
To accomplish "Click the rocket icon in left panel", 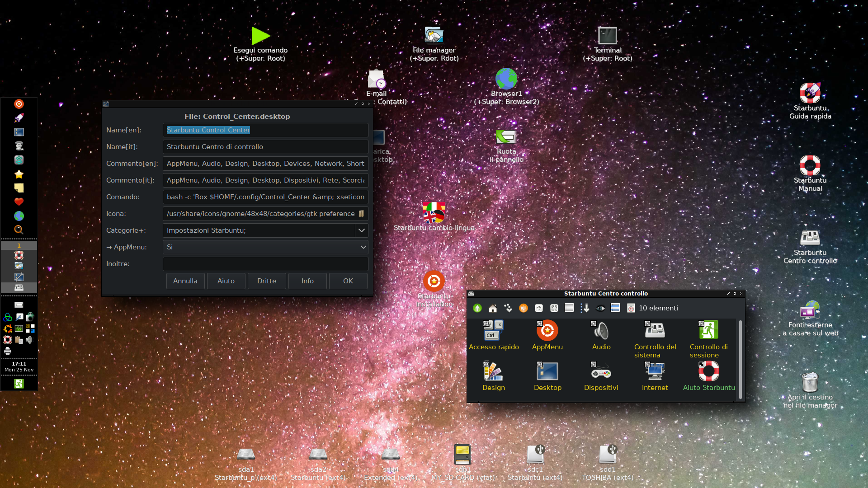I will [x=19, y=118].
